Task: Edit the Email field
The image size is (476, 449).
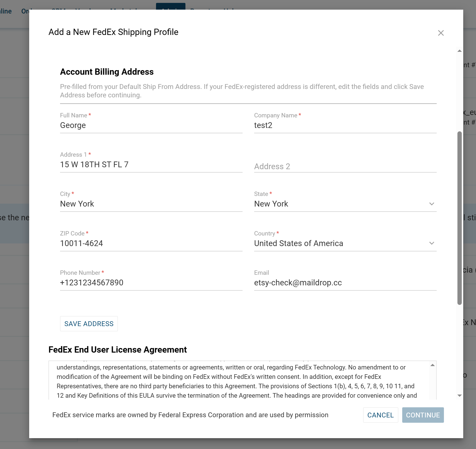Action: coord(345,283)
